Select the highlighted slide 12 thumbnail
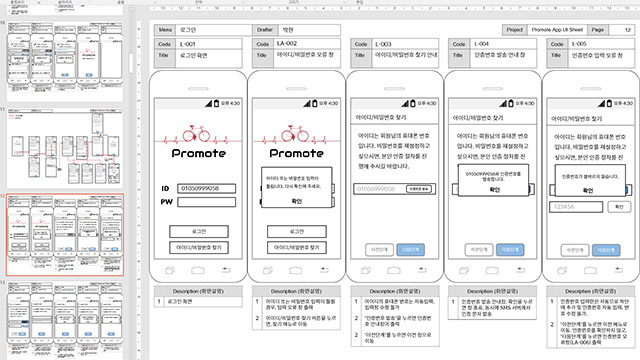The width and height of the screenshot is (640, 360). coord(65,235)
